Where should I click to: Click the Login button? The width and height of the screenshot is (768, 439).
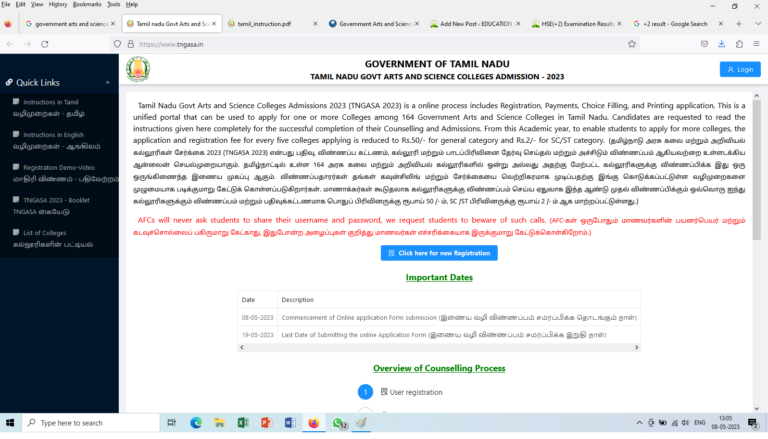(x=740, y=69)
